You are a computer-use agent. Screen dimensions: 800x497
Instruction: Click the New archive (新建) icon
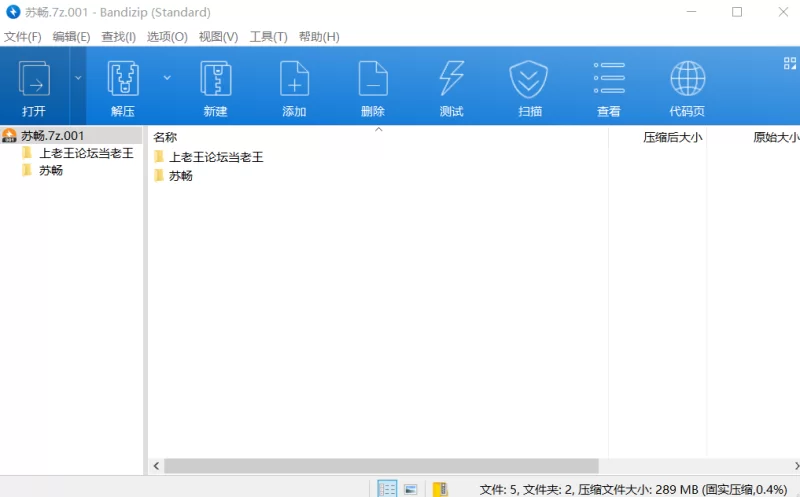pyautogui.click(x=216, y=79)
